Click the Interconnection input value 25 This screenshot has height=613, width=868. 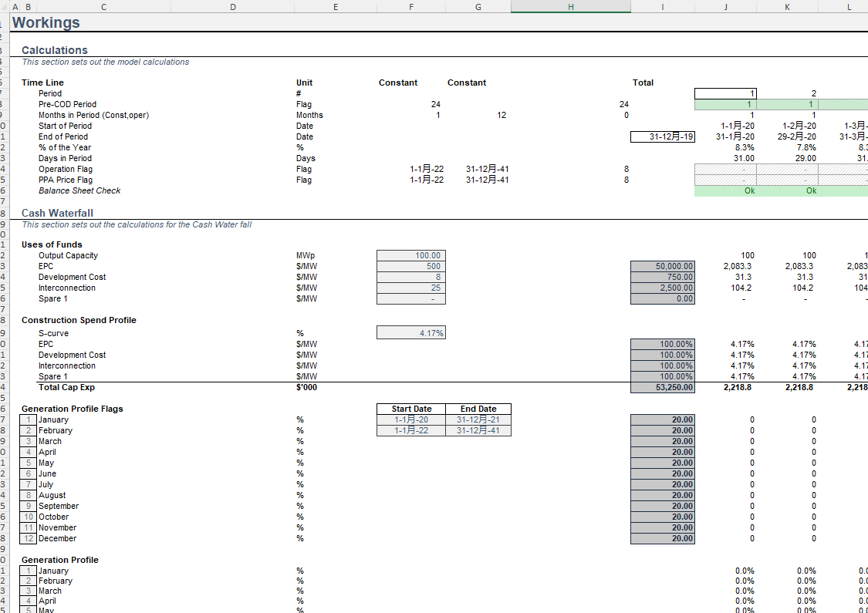(x=410, y=288)
